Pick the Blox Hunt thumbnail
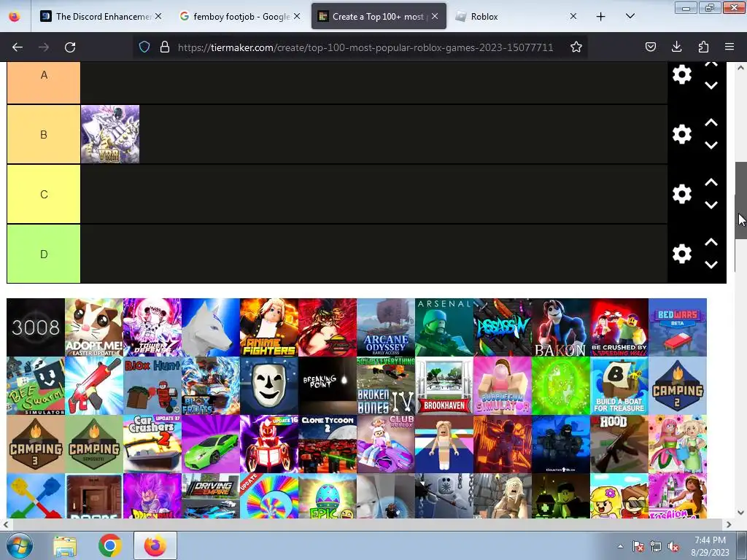The width and height of the screenshot is (747, 560). point(152,386)
